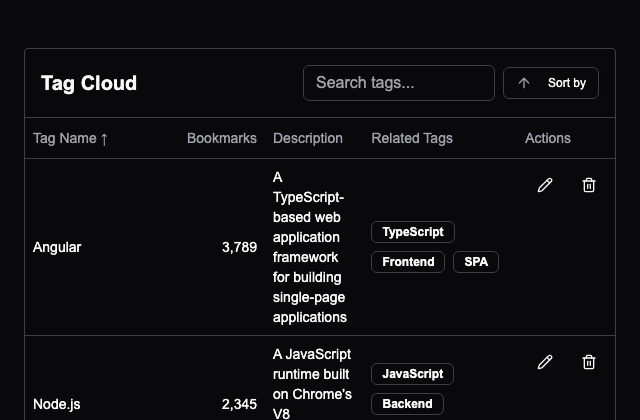Select the JavaScript related tag badge
The height and width of the screenshot is (420, 640).
tap(412, 374)
